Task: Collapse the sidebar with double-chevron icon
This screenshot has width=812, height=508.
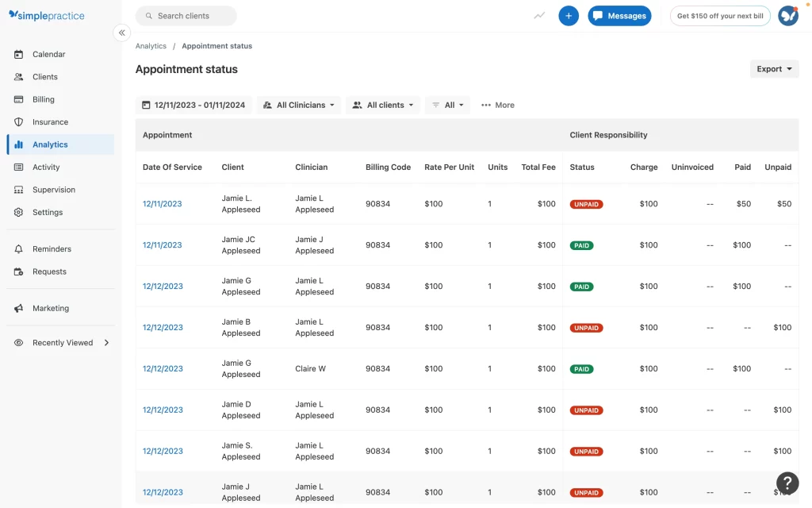Action: 121,33
